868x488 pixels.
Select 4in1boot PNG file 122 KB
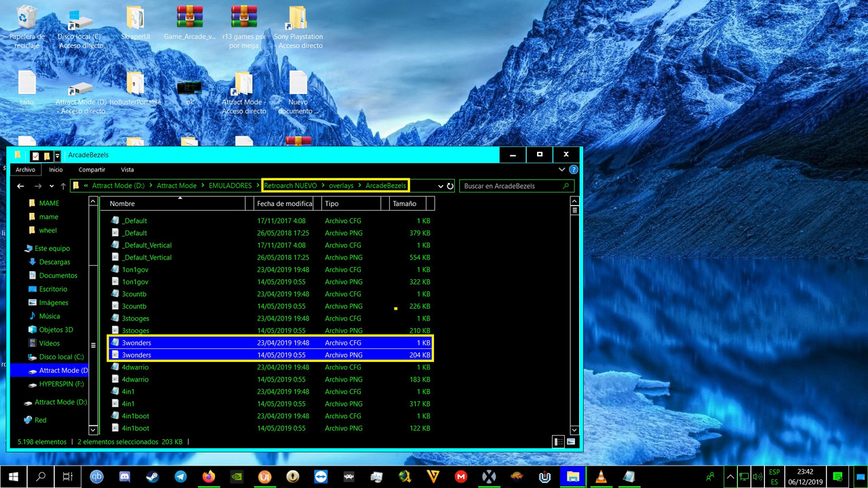click(271, 428)
